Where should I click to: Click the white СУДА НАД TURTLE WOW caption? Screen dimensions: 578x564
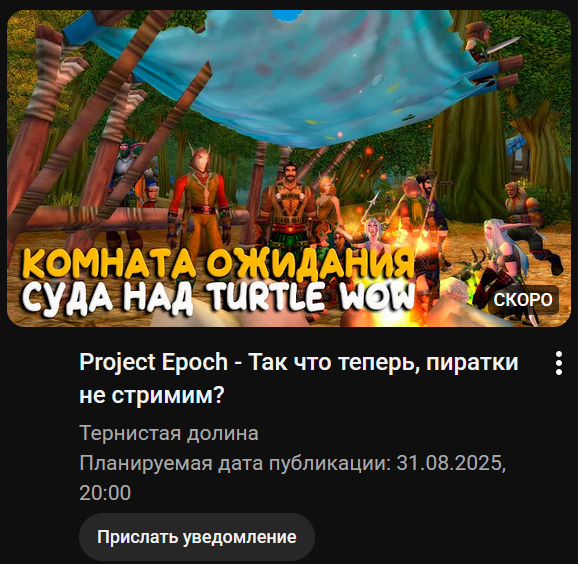point(218,299)
